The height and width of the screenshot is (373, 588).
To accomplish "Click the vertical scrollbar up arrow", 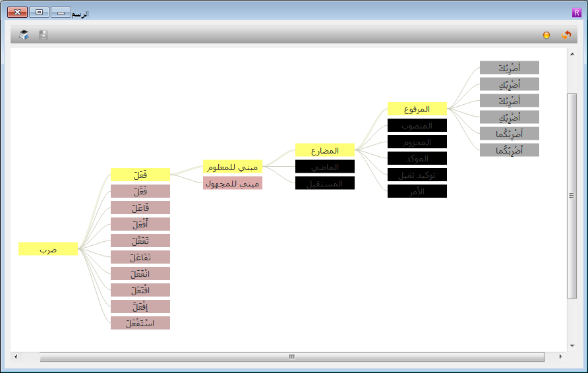I will pos(572,53).
